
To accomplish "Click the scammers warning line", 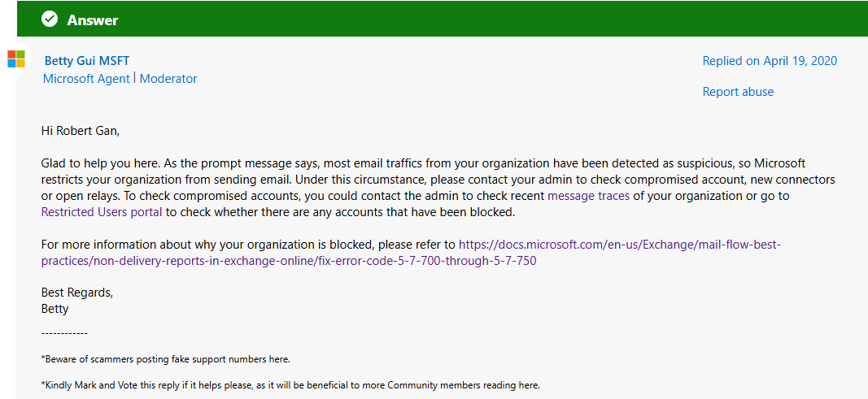I will [165, 359].
